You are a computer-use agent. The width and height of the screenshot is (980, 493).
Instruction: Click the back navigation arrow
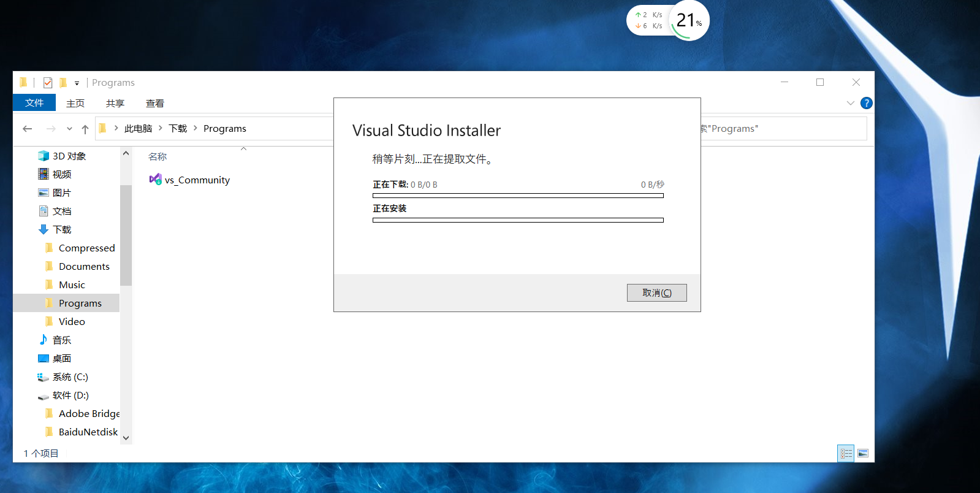point(27,129)
